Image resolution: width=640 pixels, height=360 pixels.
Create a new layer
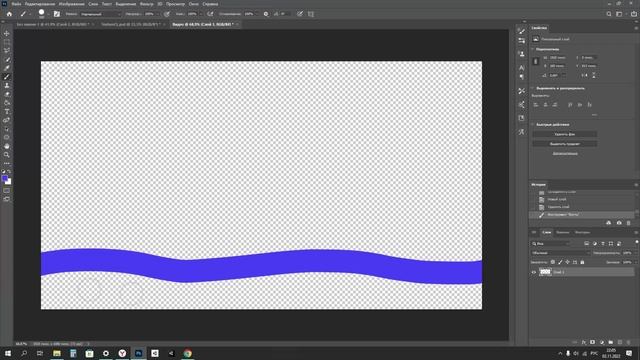click(x=620, y=342)
